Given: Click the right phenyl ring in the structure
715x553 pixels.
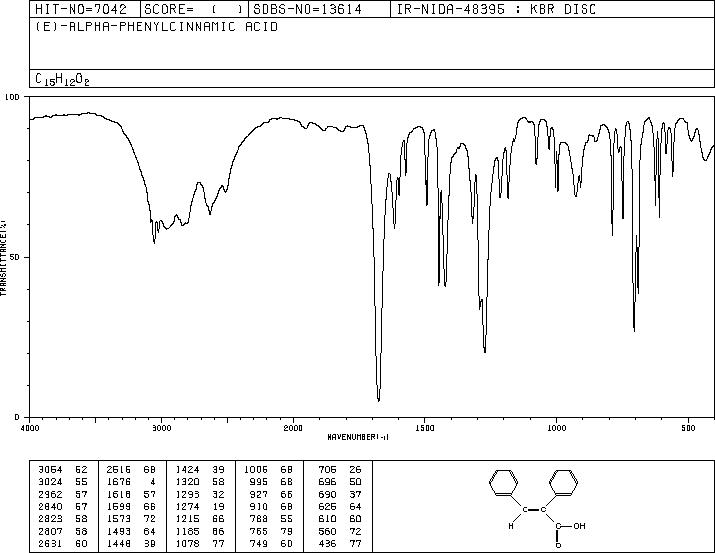Looking at the screenshot, I should [x=564, y=482].
